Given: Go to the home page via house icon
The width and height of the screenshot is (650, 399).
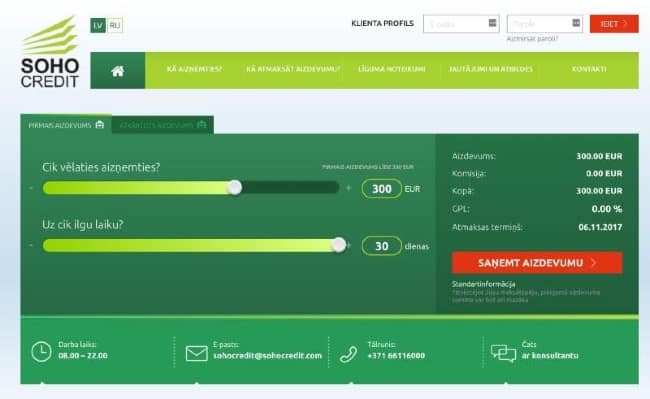Looking at the screenshot, I should coord(118,71).
